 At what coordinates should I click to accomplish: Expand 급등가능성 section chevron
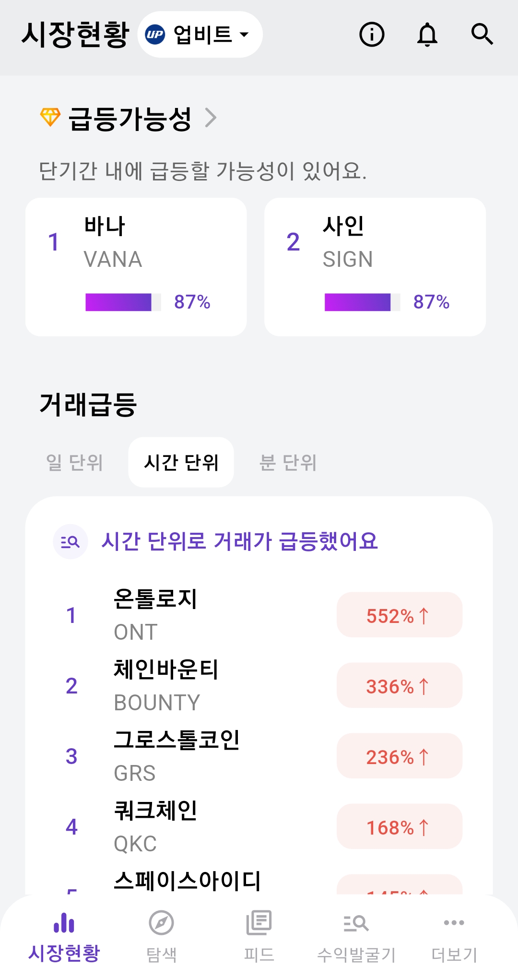(x=211, y=118)
